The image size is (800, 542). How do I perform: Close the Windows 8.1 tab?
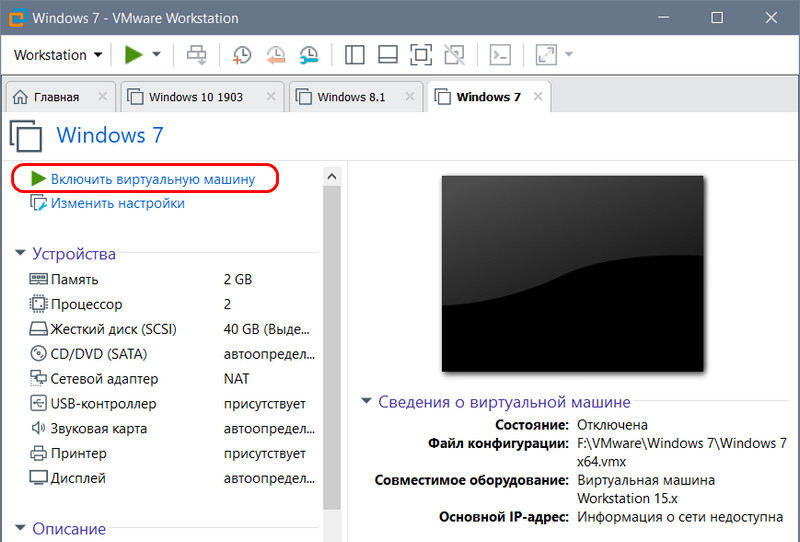coord(410,96)
